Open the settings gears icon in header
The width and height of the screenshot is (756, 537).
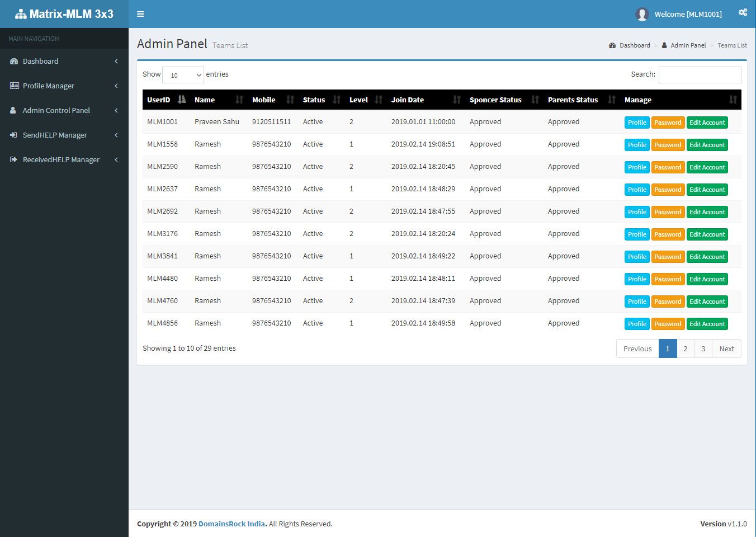point(743,13)
